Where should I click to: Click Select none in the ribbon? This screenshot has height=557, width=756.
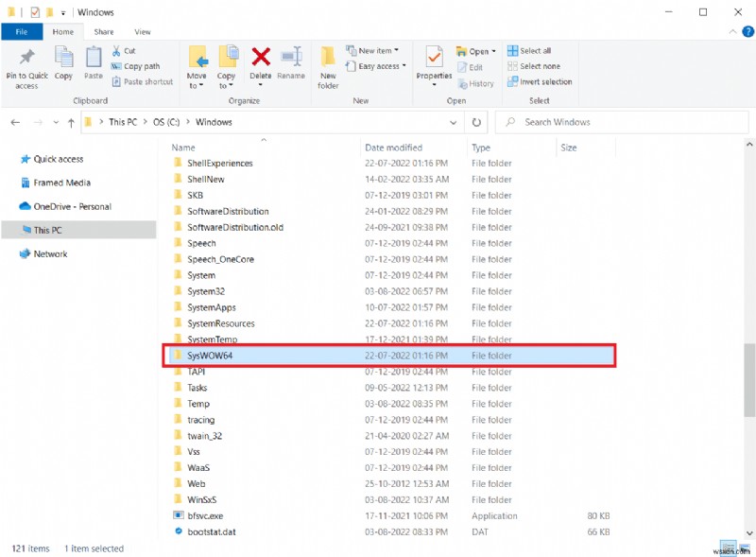[x=534, y=66]
